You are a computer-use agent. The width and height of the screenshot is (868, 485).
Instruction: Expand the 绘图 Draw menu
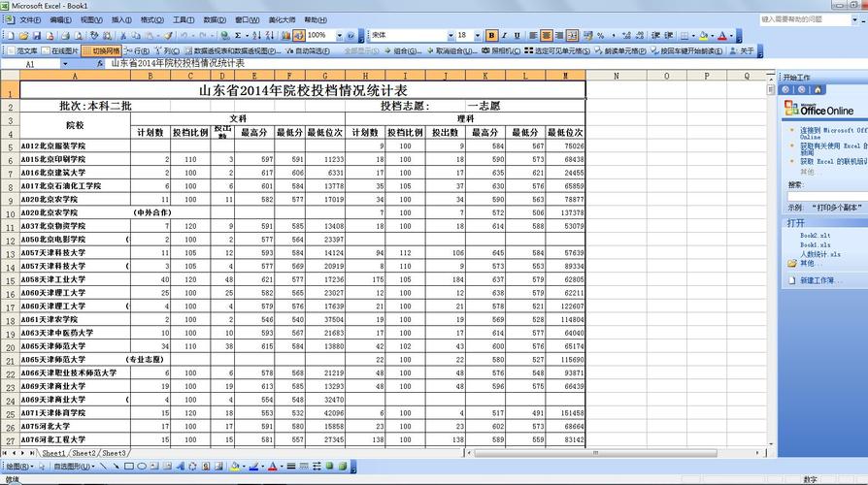click(x=19, y=467)
